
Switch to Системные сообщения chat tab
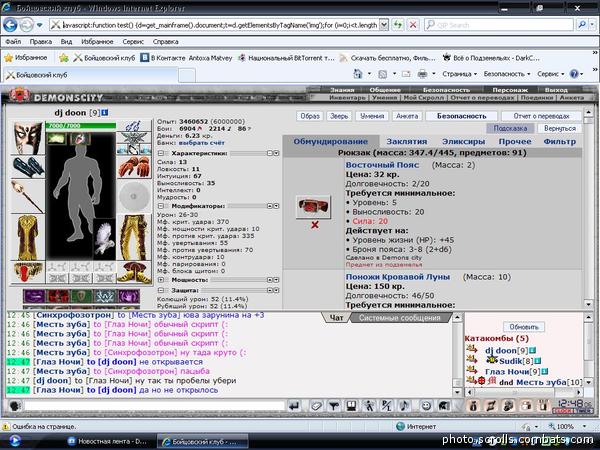(x=399, y=318)
